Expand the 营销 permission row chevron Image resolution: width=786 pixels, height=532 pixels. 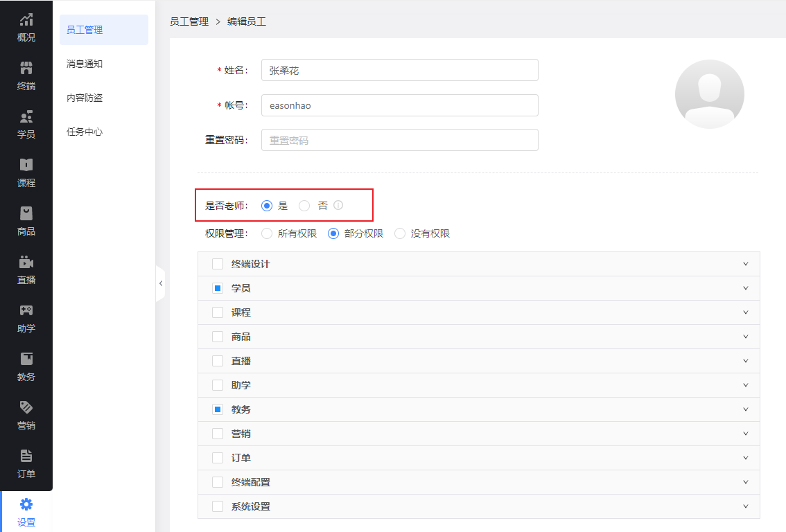[745, 434]
